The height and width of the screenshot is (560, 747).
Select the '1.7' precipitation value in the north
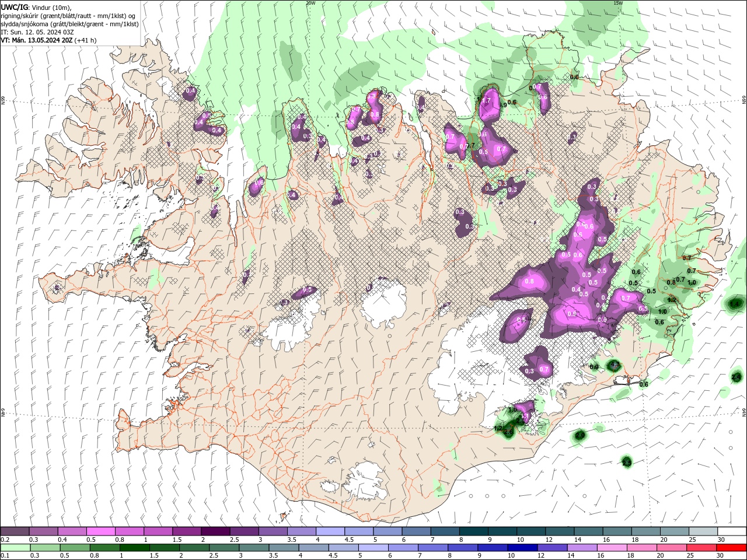point(486,100)
